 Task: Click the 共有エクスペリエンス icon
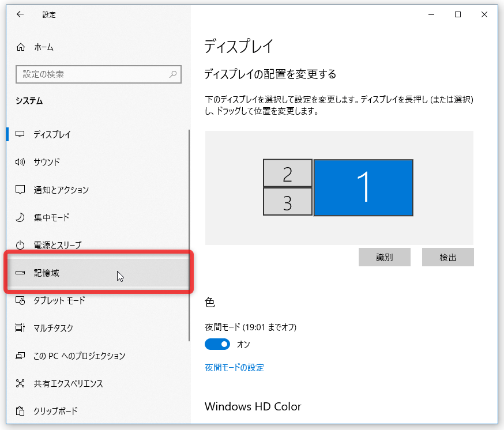tap(20, 383)
